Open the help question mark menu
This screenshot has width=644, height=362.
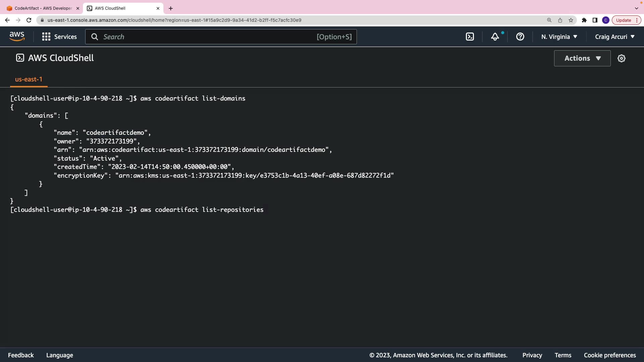pyautogui.click(x=520, y=37)
